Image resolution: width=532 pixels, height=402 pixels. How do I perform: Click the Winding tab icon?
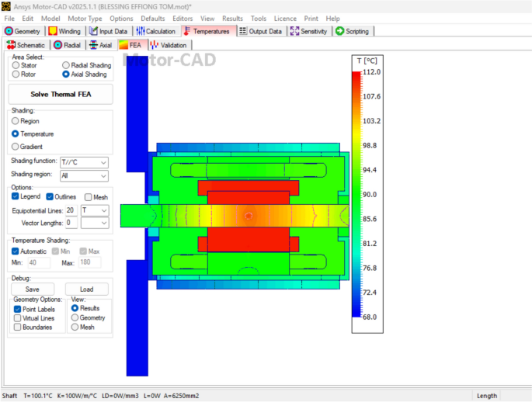(x=53, y=31)
